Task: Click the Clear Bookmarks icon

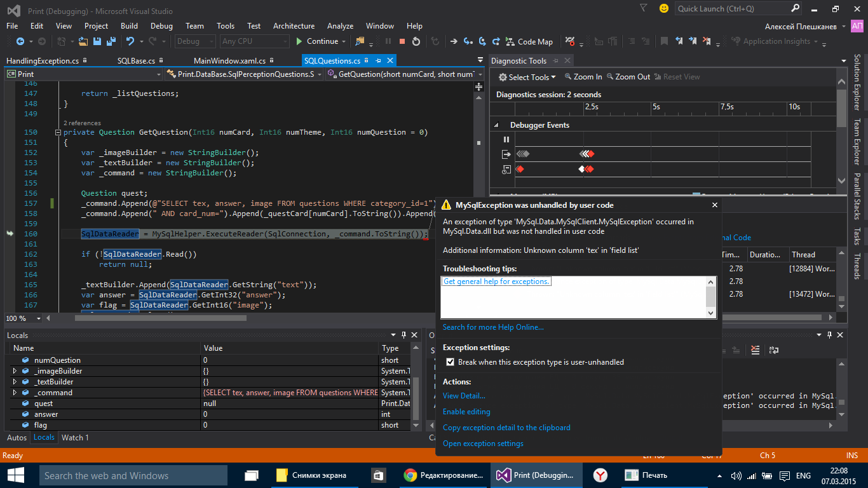Action: pyautogui.click(x=706, y=41)
